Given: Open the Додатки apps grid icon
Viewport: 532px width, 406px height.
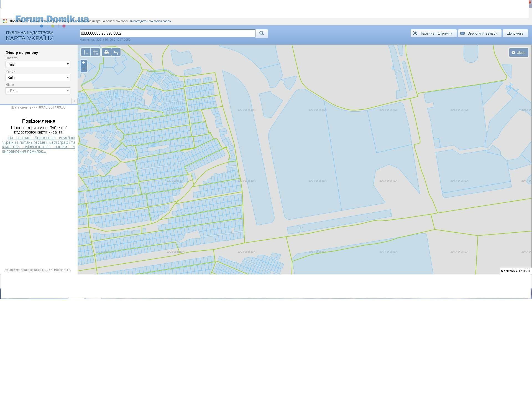Looking at the screenshot, I should point(5,21).
